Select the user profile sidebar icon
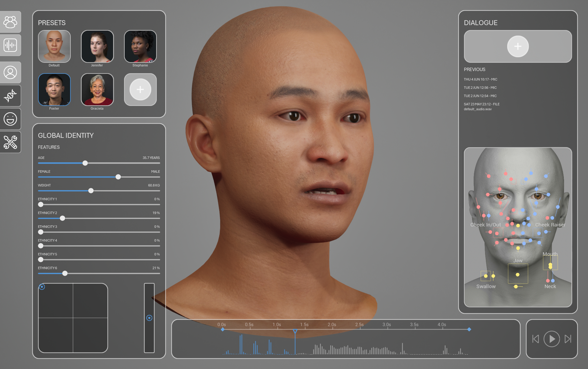588x369 pixels. [10, 72]
